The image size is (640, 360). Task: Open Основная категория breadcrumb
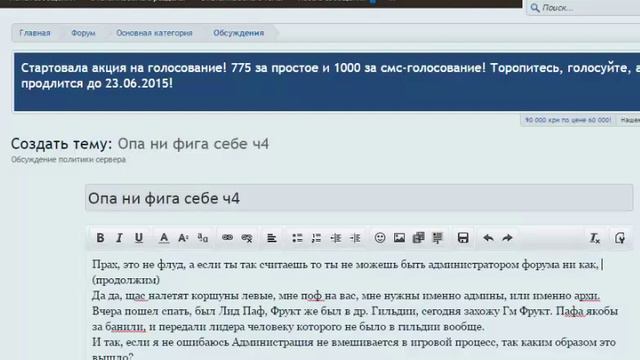pyautogui.click(x=154, y=33)
